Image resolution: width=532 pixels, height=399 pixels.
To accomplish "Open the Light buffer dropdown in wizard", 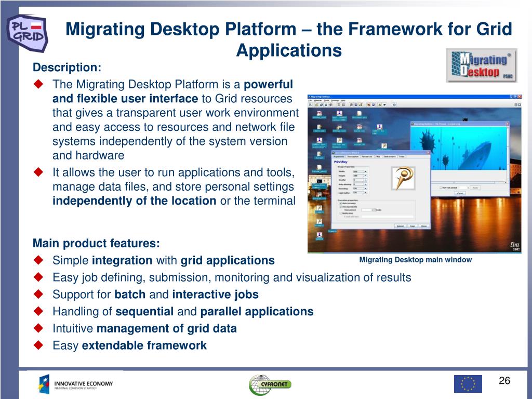I will (x=360, y=193).
